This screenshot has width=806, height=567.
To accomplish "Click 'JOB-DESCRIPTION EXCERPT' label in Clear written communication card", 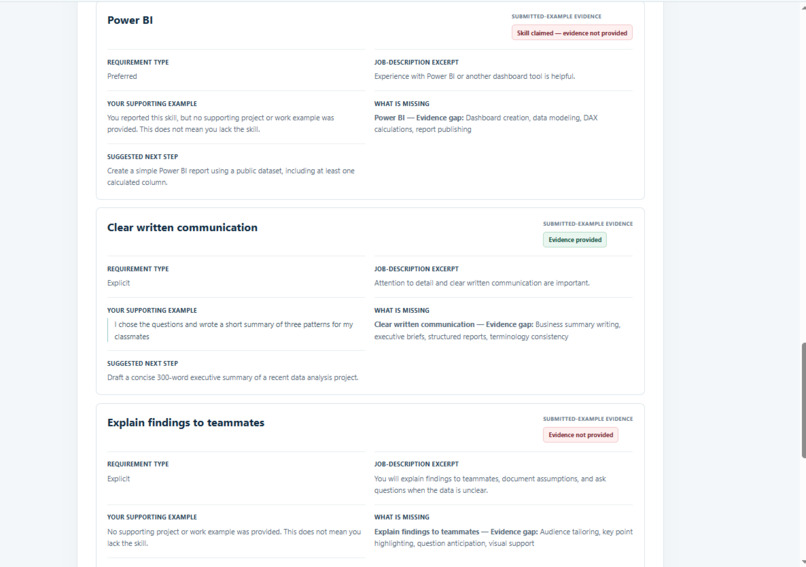I will [x=416, y=269].
